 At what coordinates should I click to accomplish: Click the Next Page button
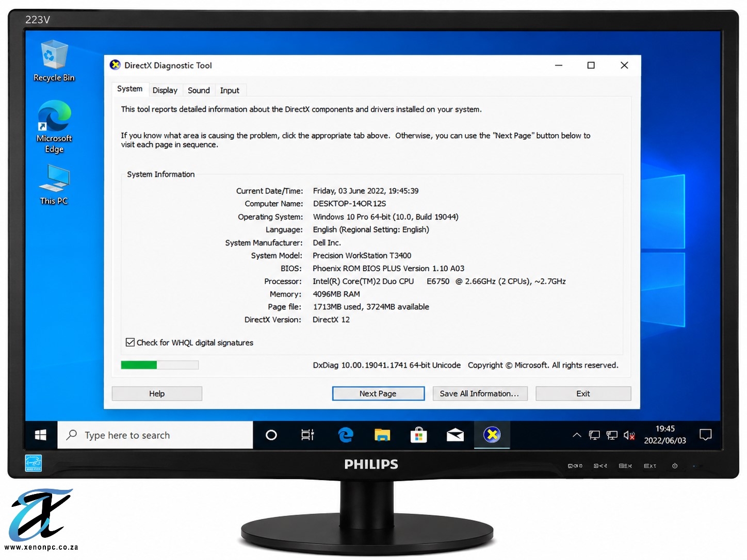click(378, 393)
